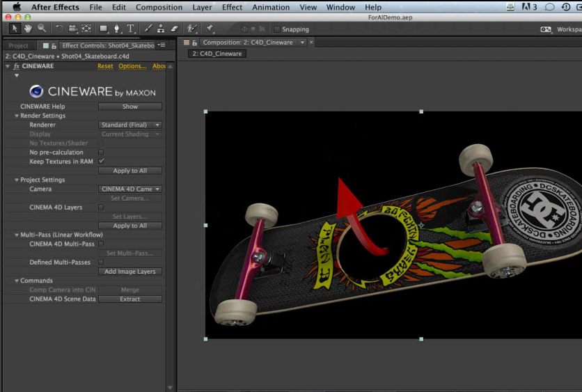Open the Window menu

[x=340, y=7]
